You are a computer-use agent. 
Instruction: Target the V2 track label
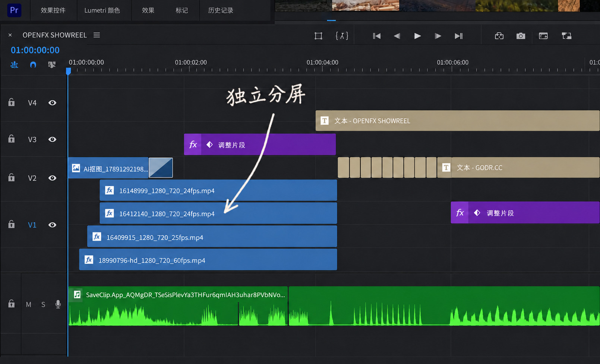click(32, 178)
